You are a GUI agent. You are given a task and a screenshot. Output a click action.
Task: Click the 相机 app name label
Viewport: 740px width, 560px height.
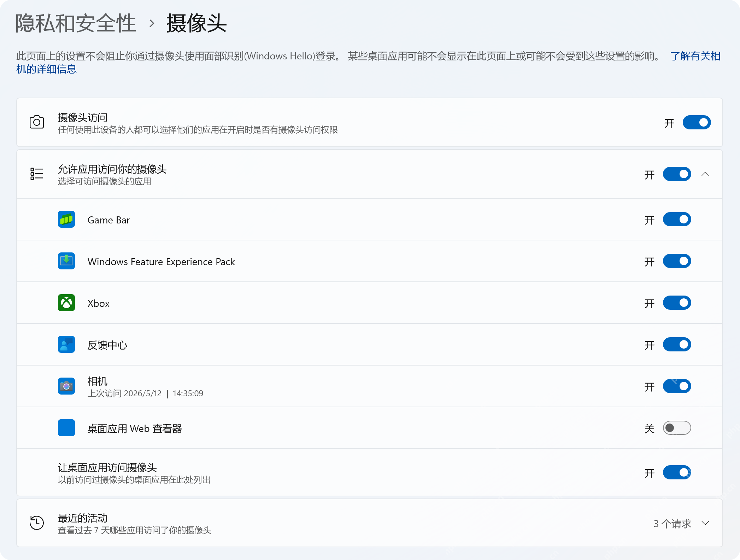(x=98, y=381)
